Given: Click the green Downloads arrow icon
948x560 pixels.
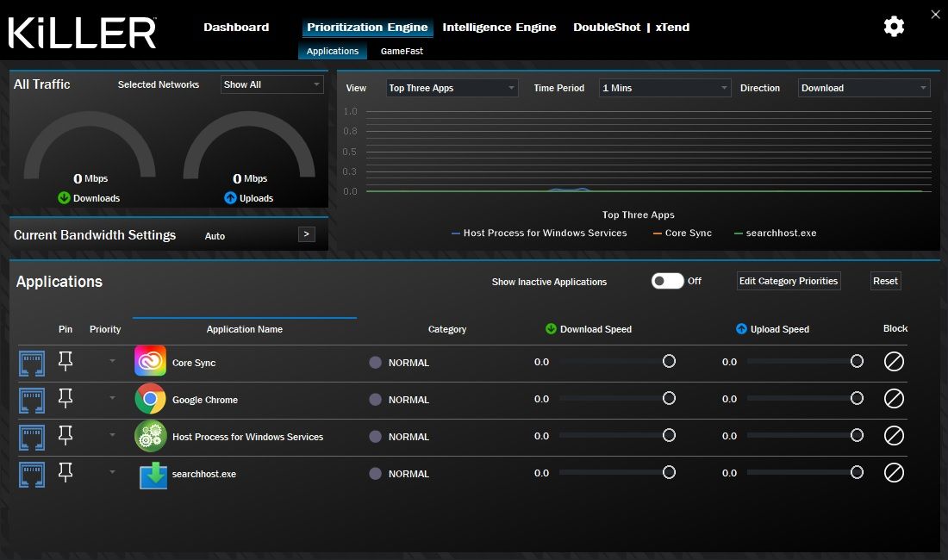Looking at the screenshot, I should point(64,197).
